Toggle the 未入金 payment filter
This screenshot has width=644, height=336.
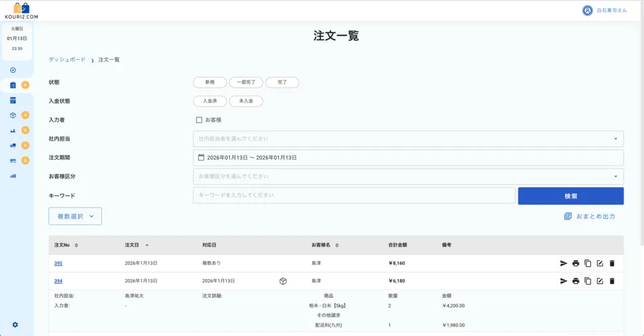point(246,101)
